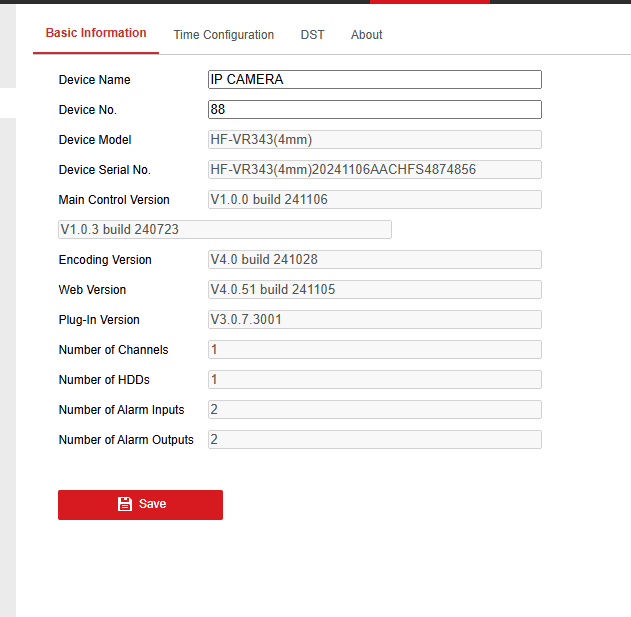The height and width of the screenshot is (617, 631).
Task: Focus the Device No. field containing 88
Action: (374, 110)
